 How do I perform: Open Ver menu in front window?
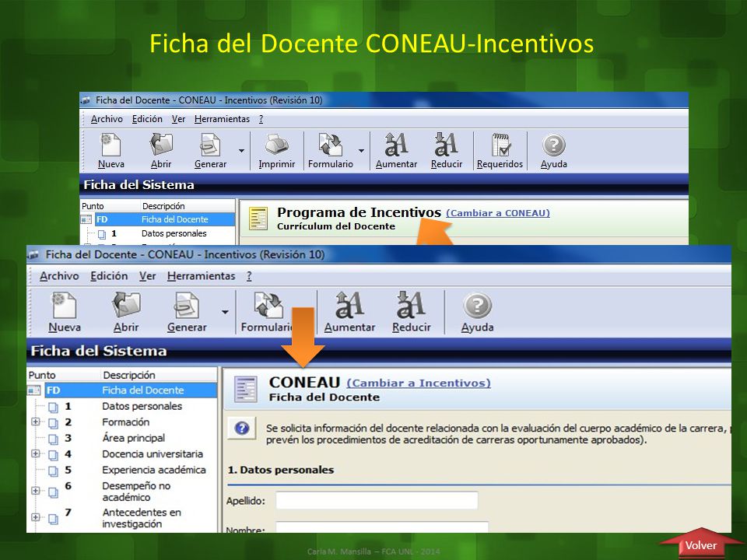[x=148, y=276]
